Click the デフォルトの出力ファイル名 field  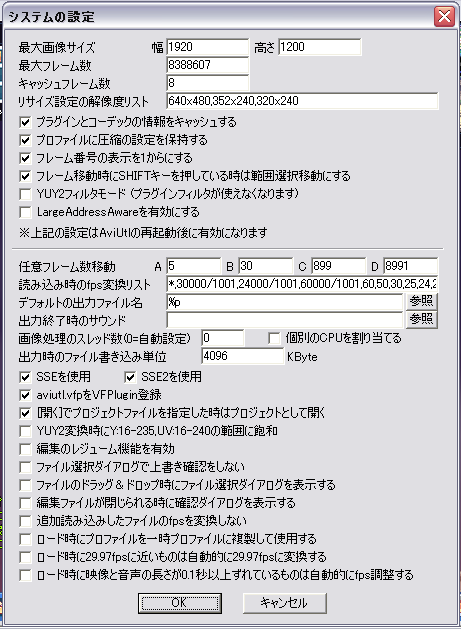click(284, 302)
